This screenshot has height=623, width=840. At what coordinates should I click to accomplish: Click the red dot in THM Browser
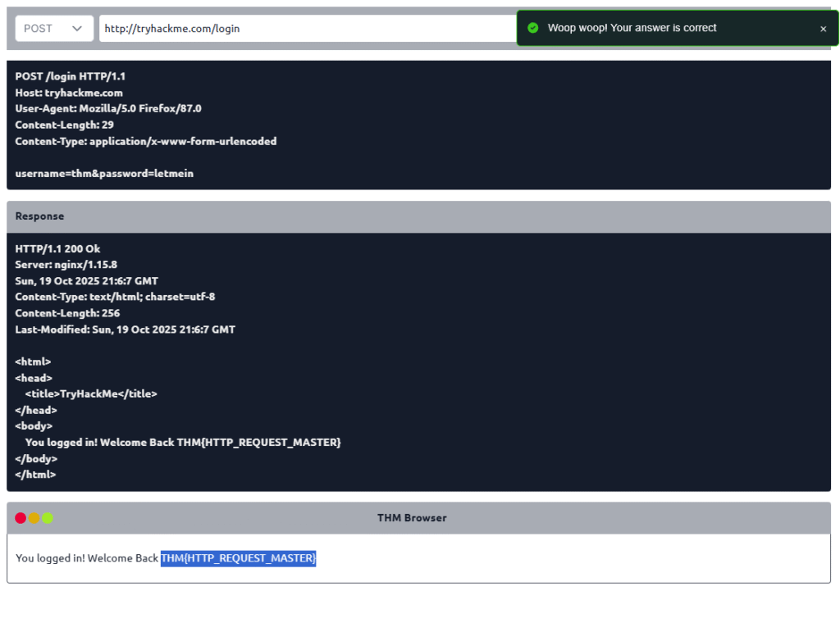pyautogui.click(x=21, y=518)
